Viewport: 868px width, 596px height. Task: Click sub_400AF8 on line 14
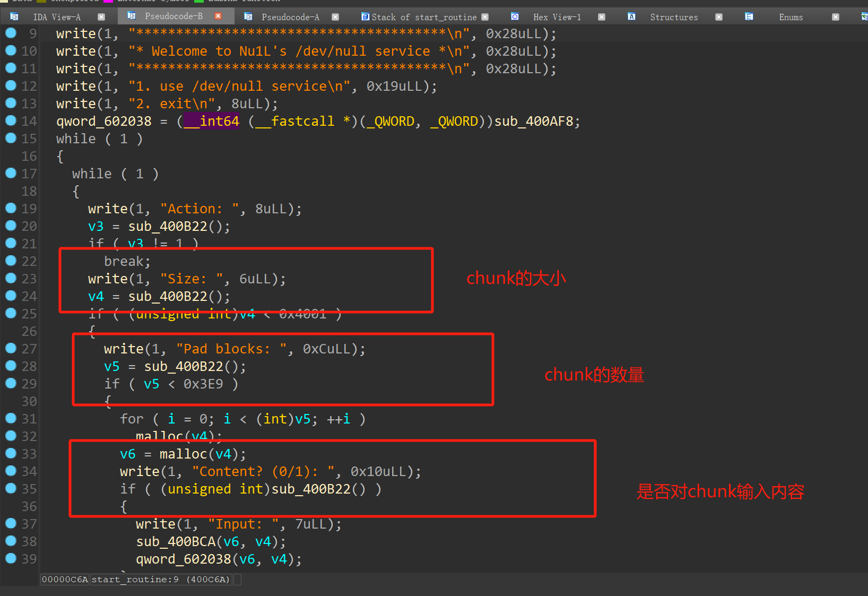(x=534, y=122)
